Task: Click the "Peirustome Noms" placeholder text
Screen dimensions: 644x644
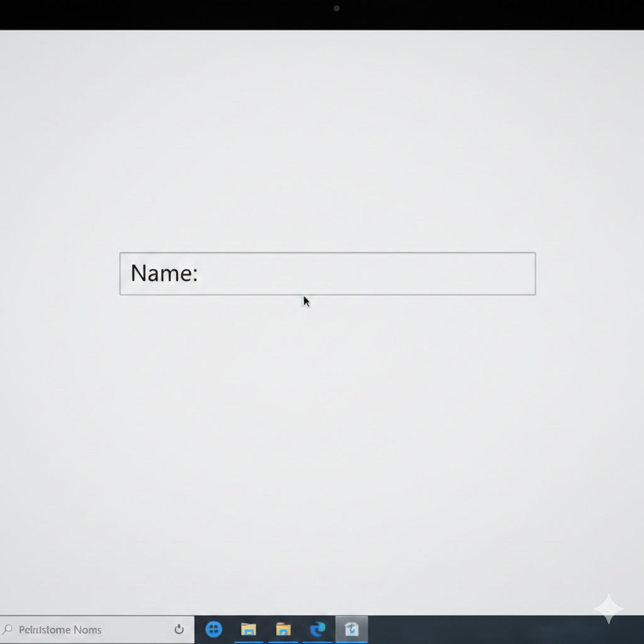Action: pos(60,630)
